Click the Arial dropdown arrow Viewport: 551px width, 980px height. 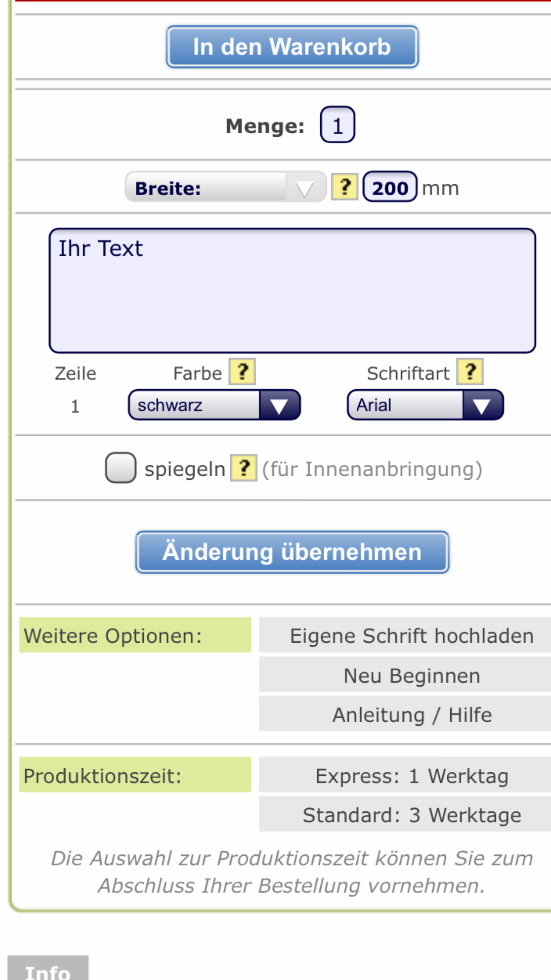(482, 405)
